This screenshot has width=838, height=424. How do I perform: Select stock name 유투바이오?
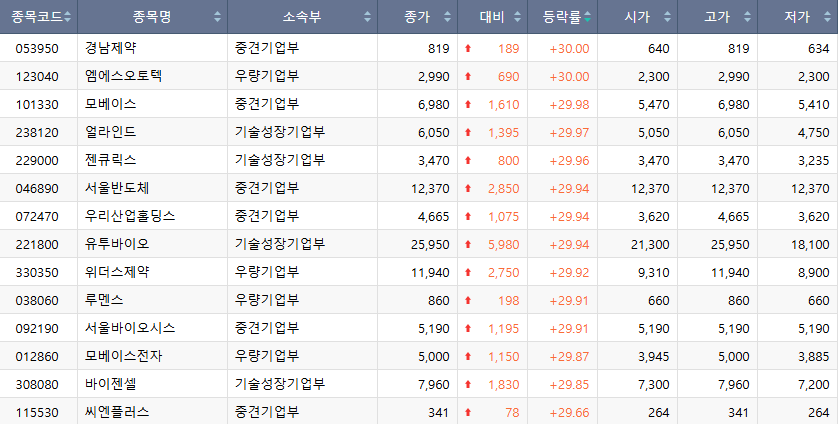pyautogui.click(x=117, y=244)
